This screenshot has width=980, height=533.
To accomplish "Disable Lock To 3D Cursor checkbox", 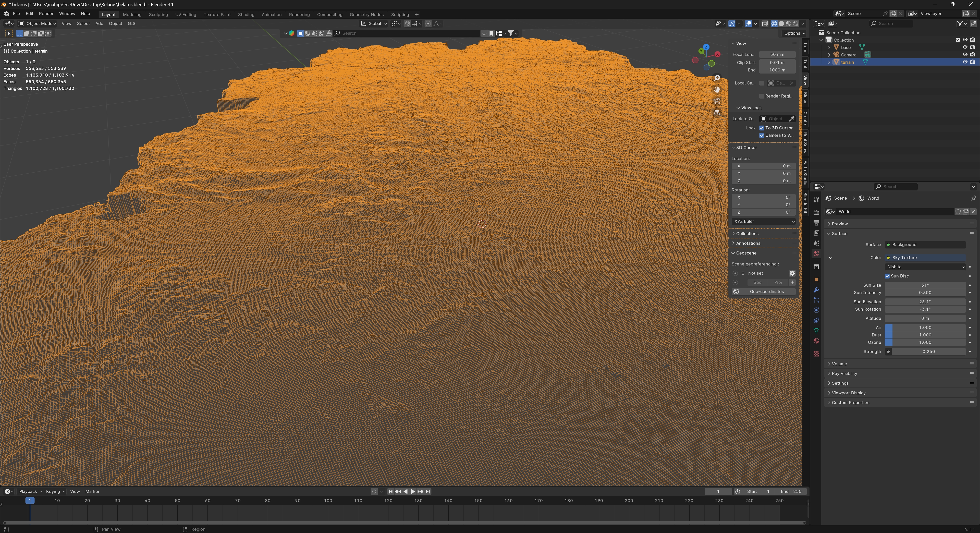I will tap(762, 128).
